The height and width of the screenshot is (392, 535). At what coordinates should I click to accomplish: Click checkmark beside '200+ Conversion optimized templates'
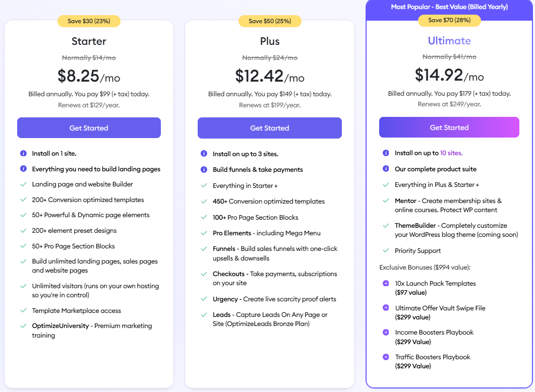(x=24, y=200)
